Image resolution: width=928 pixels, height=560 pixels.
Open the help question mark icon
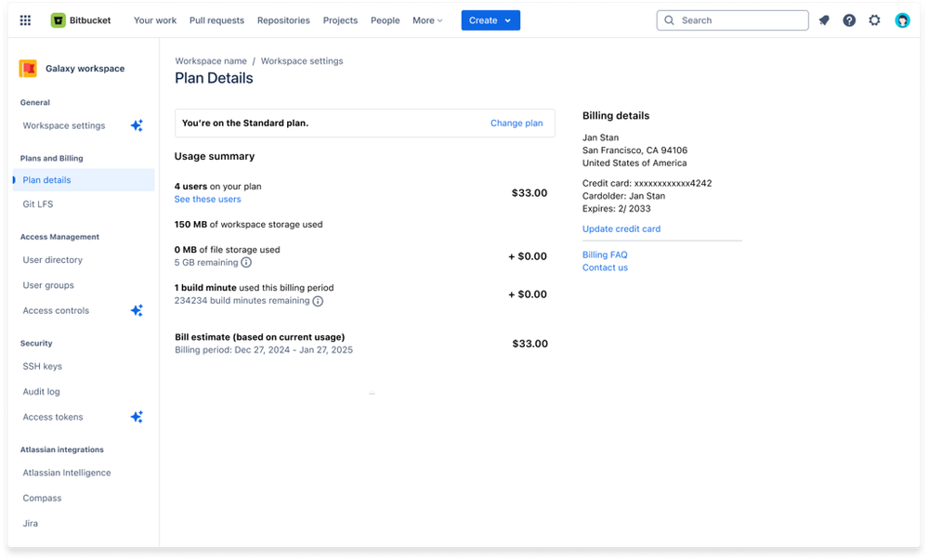pos(849,20)
